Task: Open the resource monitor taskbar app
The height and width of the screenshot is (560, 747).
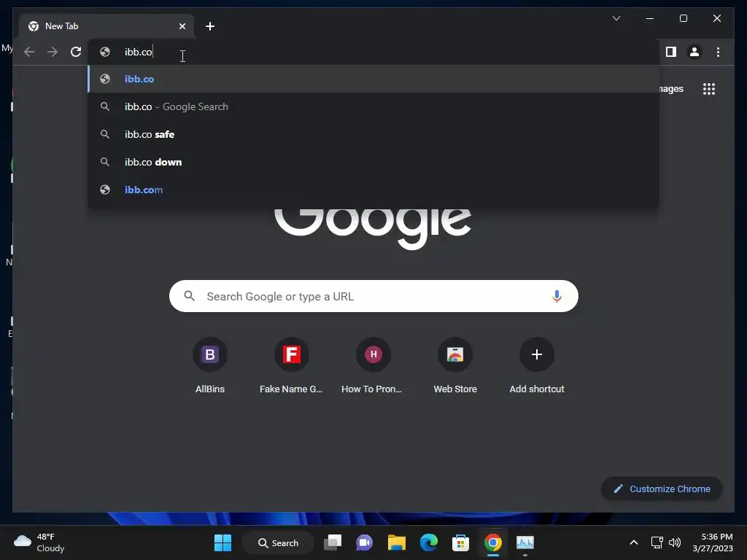Action: tap(525, 542)
